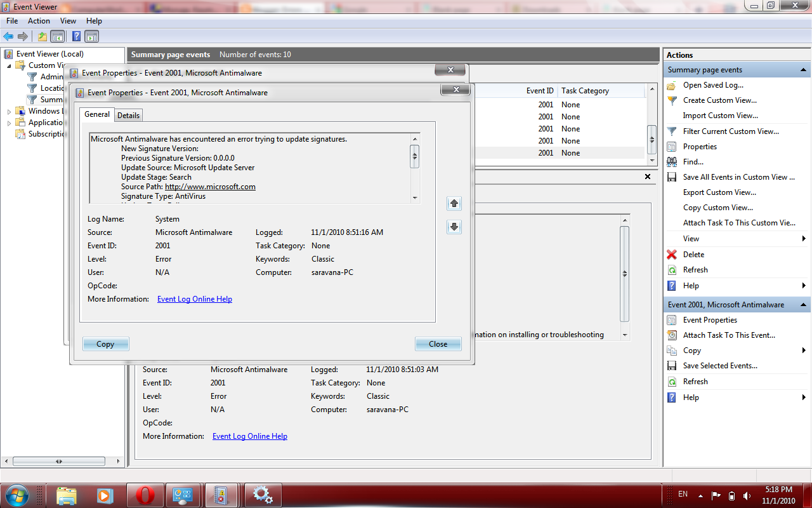Collapse the Summary page events actions section
812x508 pixels.
point(804,70)
